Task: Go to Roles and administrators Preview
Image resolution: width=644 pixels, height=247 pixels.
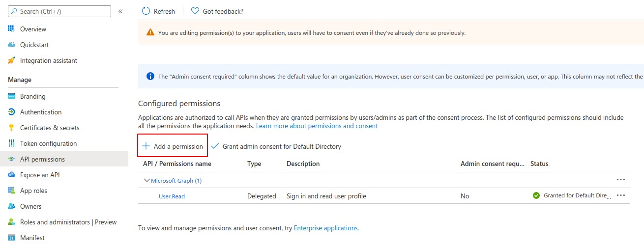Action: coord(68,222)
